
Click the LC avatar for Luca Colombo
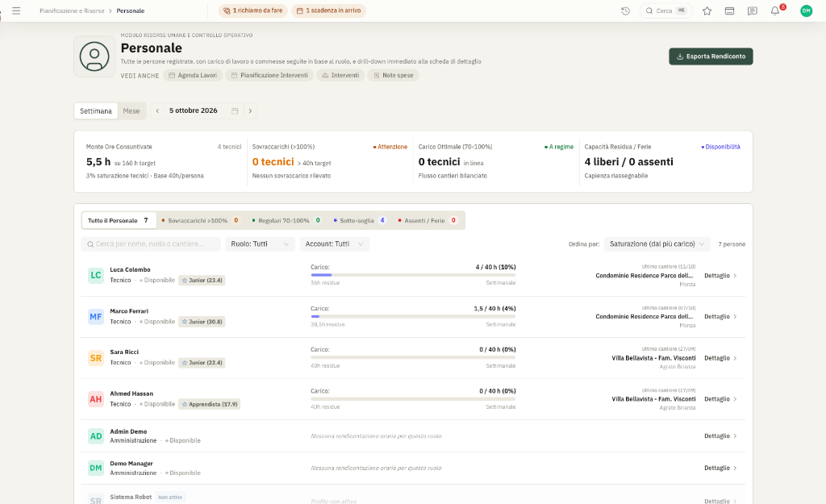tap(96, 275)
